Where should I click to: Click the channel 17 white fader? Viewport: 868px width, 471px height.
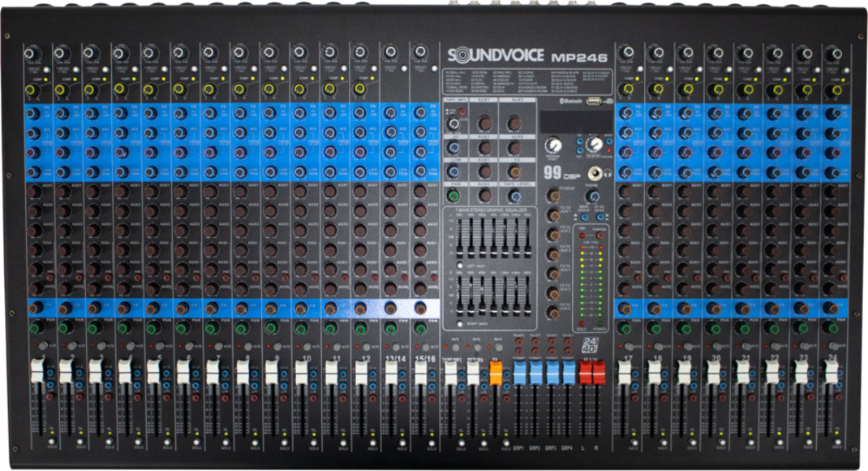(625, 372)
